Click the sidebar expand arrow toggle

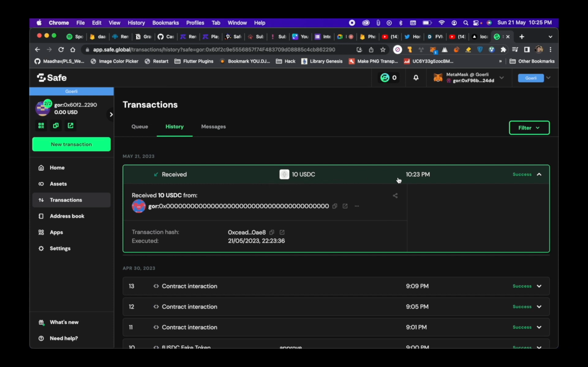pos(111,114)
